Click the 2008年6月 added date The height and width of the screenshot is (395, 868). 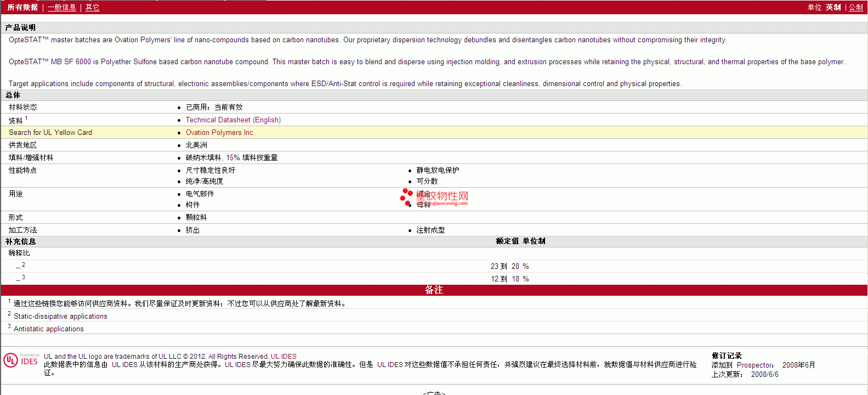(799, 365)
